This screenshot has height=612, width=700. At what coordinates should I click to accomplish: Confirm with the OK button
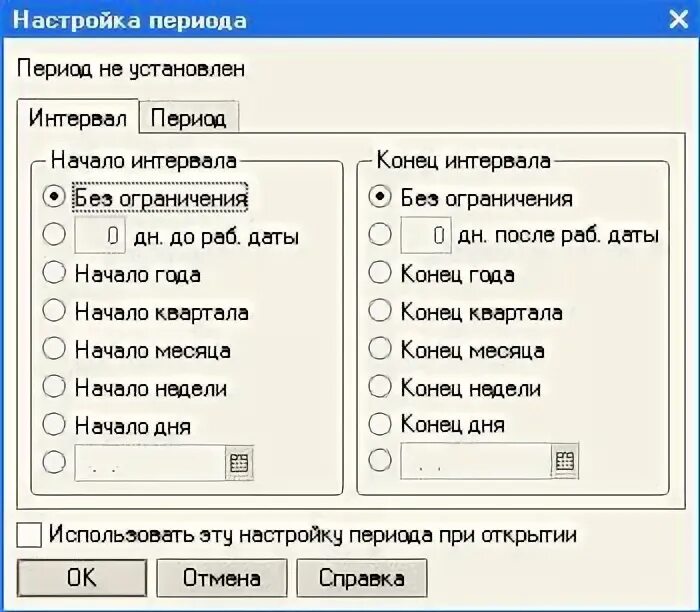click(x=82, y=578)
